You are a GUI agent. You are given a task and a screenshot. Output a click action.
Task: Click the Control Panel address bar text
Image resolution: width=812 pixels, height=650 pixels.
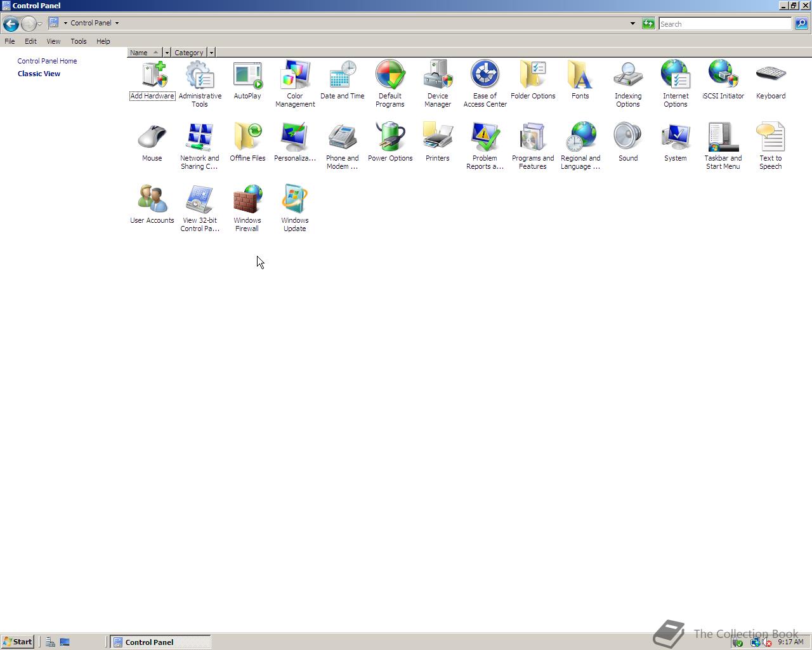(x=91, y=23)
